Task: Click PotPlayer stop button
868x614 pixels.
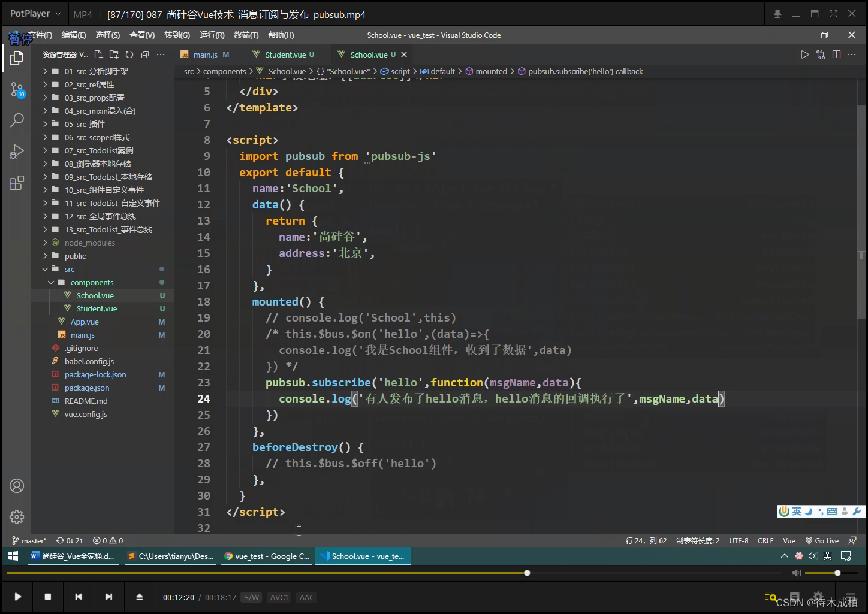Action: click(x=48, y=597)
